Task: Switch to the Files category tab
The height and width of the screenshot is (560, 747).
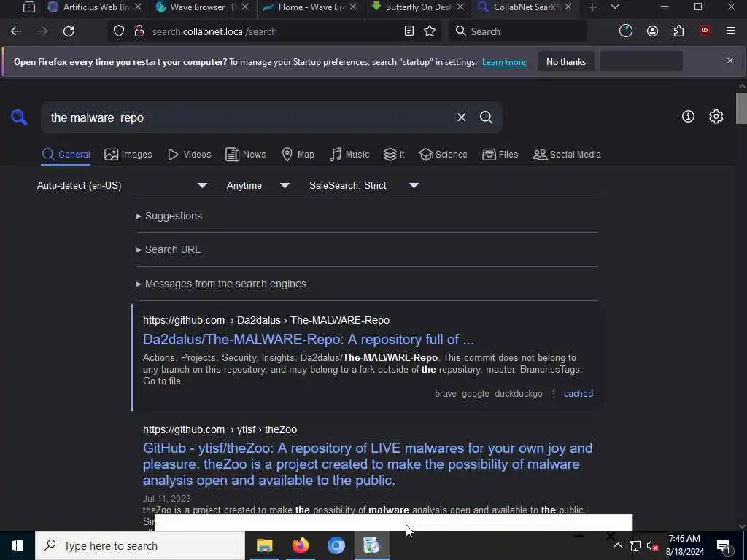Action: [500, 155]
